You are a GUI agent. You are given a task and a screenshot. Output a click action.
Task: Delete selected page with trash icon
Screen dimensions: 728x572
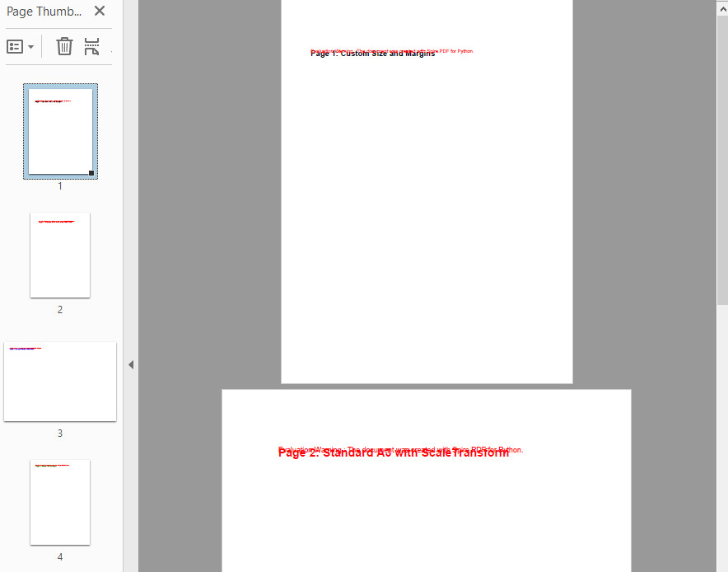[x=64, y=46]
